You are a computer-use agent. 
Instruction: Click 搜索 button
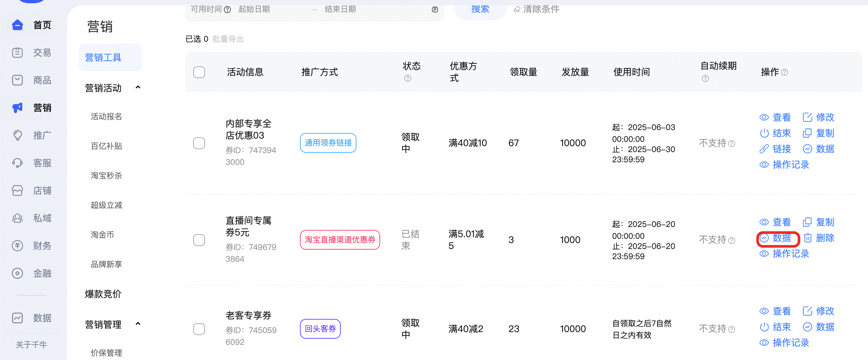click(x=480, y=9)
